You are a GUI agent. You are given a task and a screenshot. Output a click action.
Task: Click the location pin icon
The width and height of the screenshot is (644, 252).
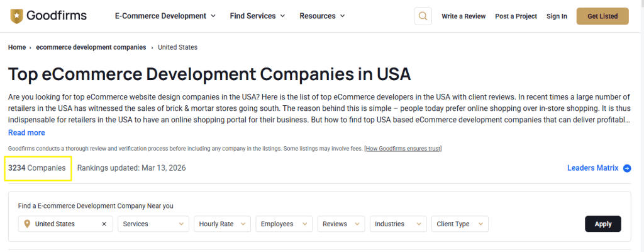click(x=27, y=224)
